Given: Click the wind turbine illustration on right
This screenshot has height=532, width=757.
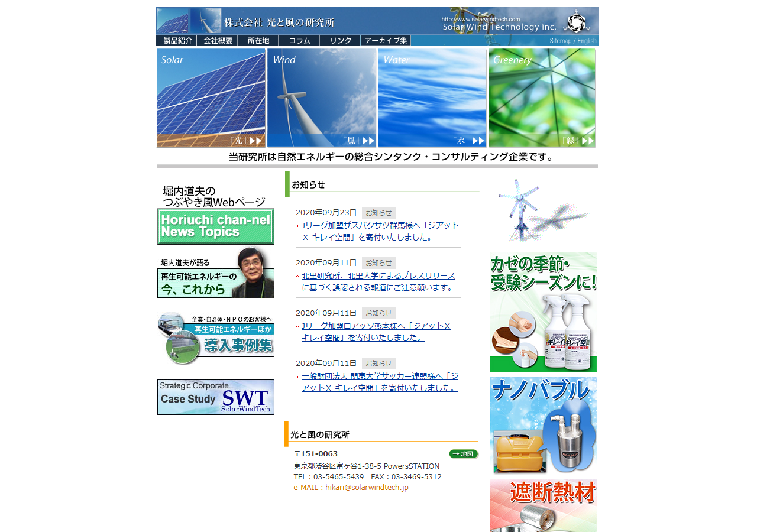Looking at the screenshot, I should click(543, 210).
